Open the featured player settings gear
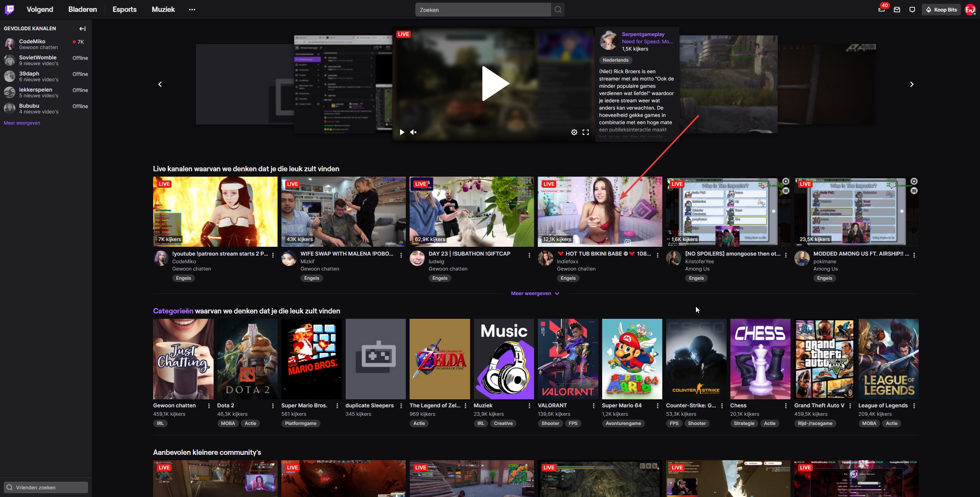The image size is (980, 497). point(574,132)
